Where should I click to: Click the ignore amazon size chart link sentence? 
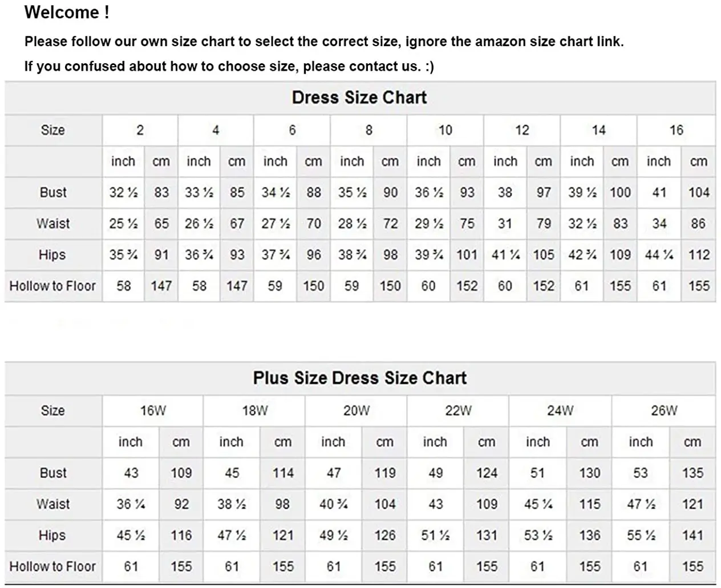323,42
